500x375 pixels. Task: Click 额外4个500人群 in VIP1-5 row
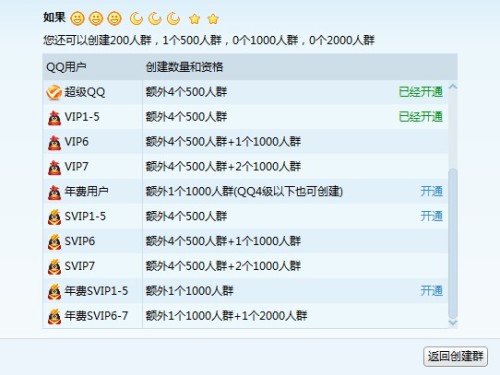point(186,117)
